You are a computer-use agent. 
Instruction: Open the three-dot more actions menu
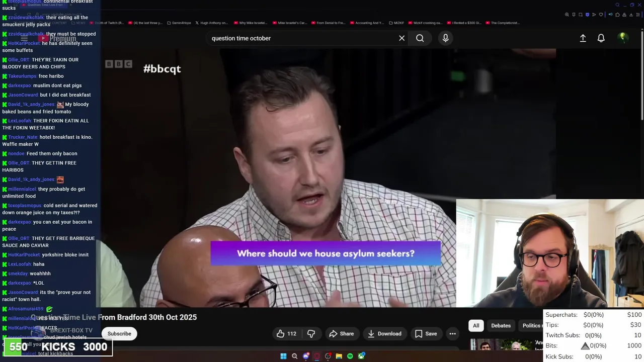(x=452, y=333)
